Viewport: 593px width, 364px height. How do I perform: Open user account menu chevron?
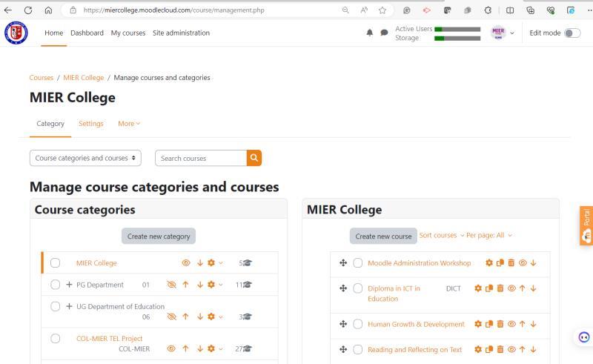coord(512,33)
